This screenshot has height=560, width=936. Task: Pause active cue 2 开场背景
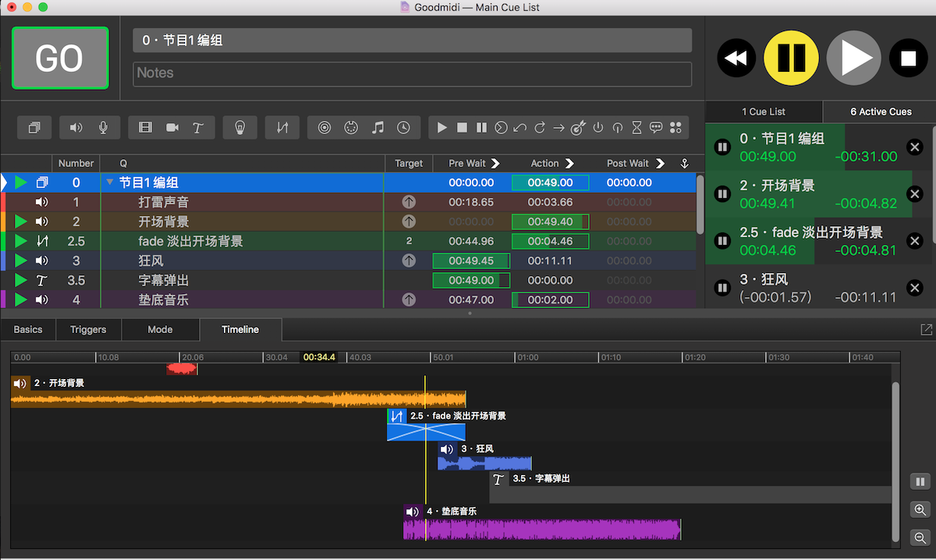pos(722,194)
